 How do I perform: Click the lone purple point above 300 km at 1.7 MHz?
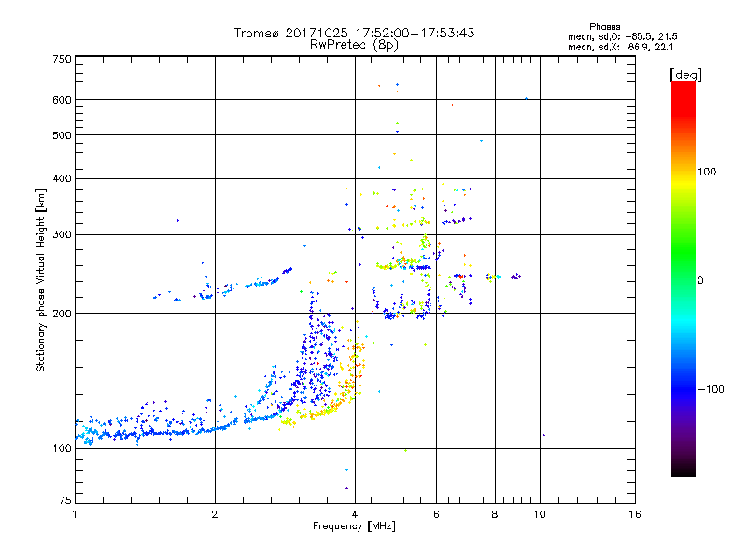(x=178, y=220)
